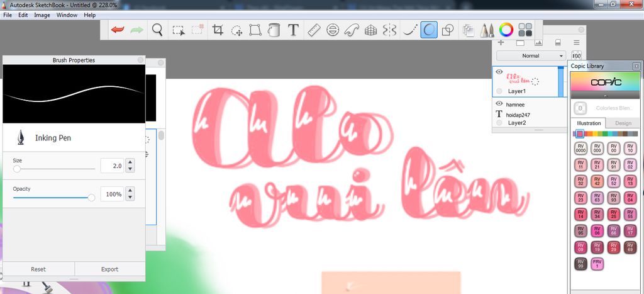Pick the RV42 Copic swatch
The height and width of the screenshot is (294, 644).
(597, 181)
